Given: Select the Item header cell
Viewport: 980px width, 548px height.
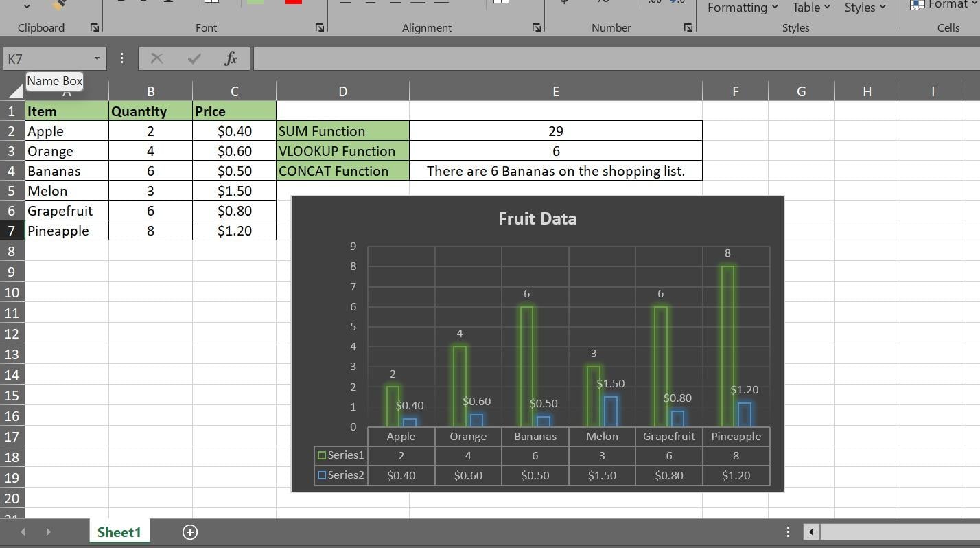Looking at the screenshot, I should click(67, 111).
